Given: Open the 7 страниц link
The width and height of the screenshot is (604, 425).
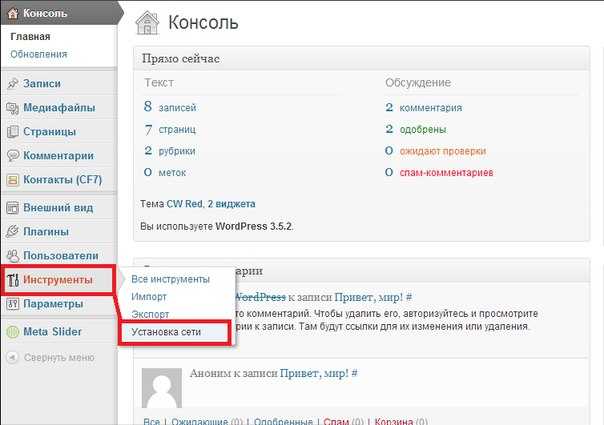Looking at the screenshot, I should tap(170, 129).
